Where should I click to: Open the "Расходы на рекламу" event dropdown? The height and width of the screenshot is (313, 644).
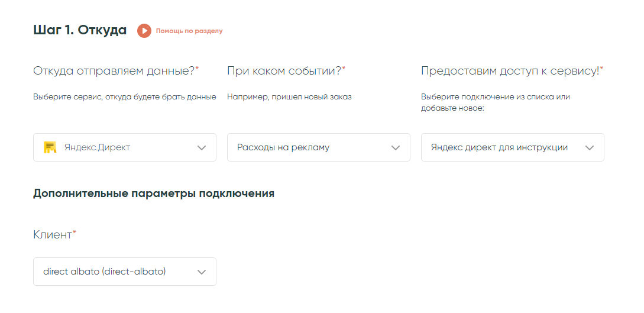pyautogui.click(x=308, y=147)
